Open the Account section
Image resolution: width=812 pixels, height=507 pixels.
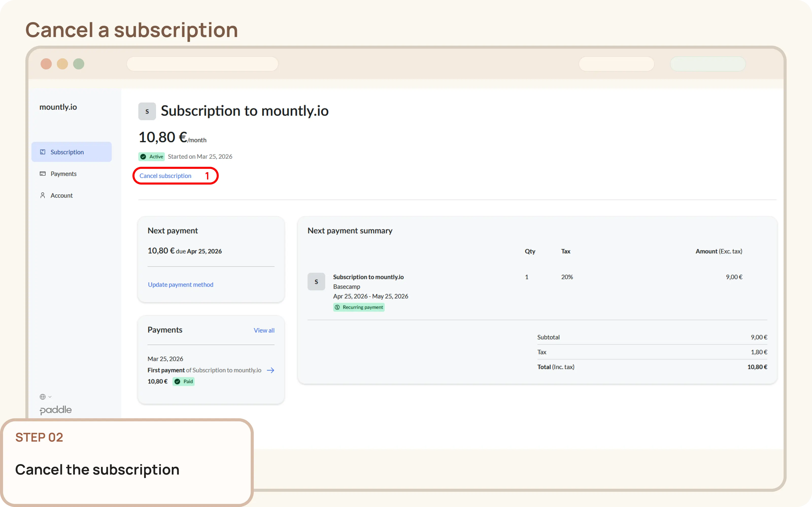pos(61,195)
